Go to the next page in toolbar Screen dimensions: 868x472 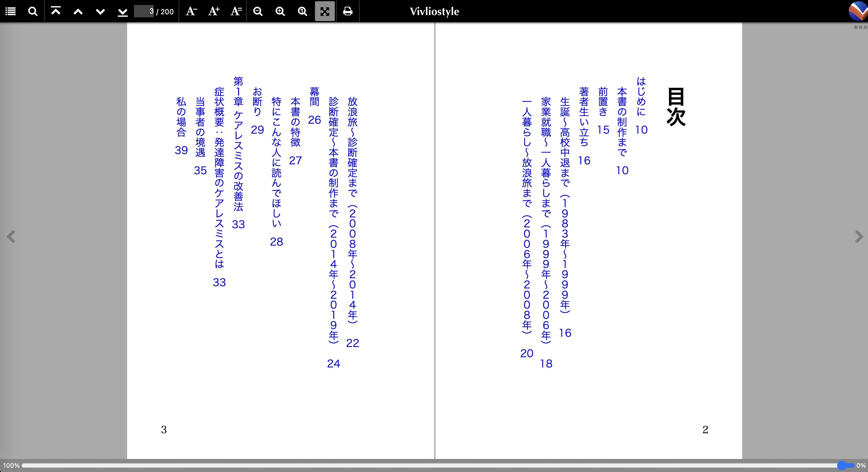(100, 11)
